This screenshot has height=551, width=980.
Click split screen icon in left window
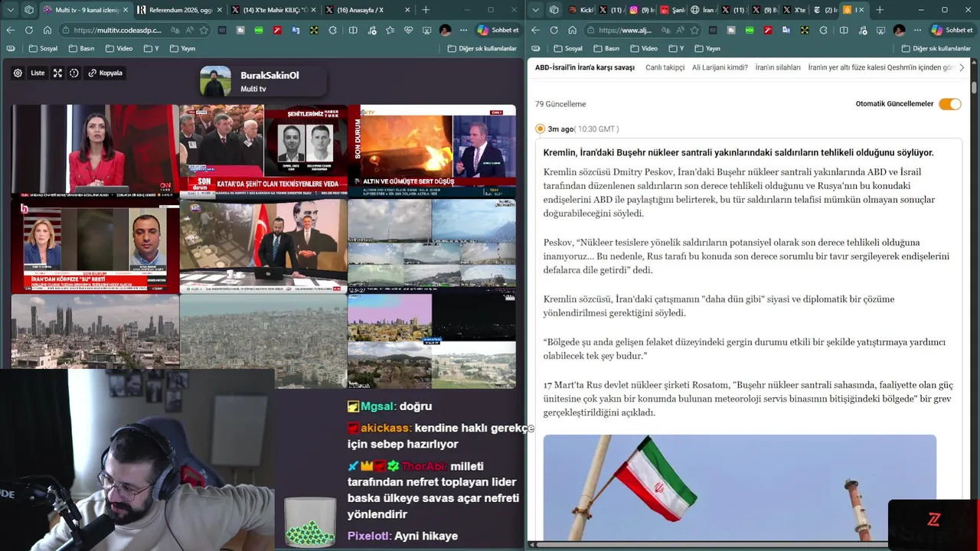click(353, 30)
